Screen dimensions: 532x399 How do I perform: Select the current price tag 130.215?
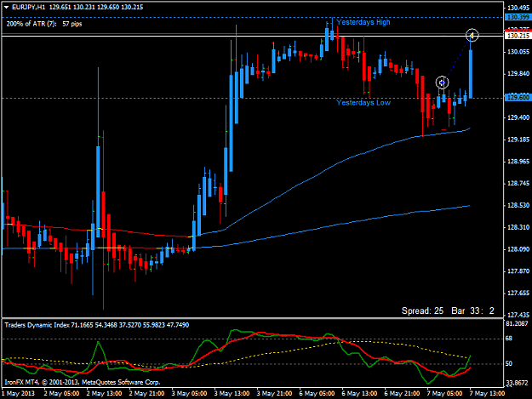pyautogui.click(x=518, y=36)
